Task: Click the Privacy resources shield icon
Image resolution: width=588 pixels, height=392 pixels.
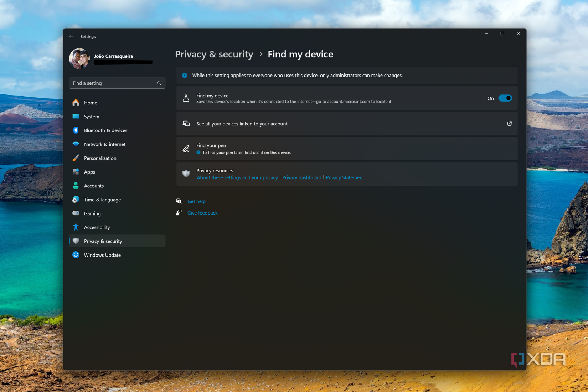Action: tap(186, 174)
